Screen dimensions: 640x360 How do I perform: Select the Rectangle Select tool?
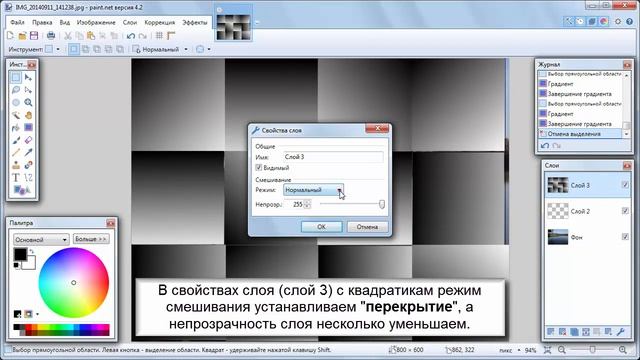(x=16, y=77)
